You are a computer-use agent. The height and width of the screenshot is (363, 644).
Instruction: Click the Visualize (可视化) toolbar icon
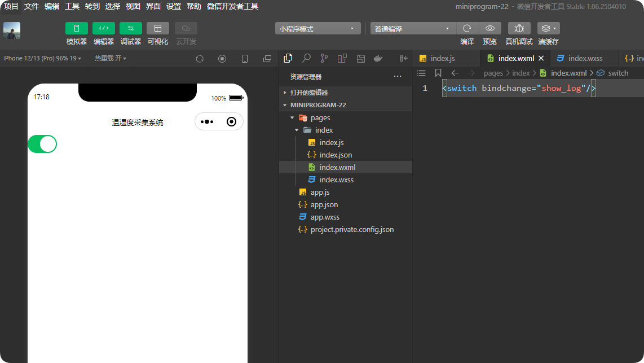157,28
